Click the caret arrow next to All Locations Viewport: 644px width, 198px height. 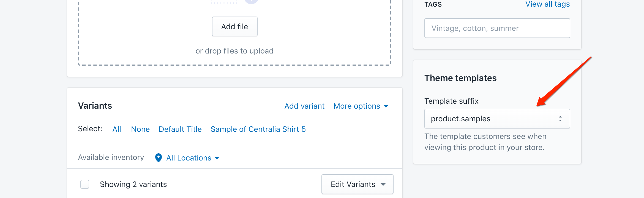tap(217, 158)
